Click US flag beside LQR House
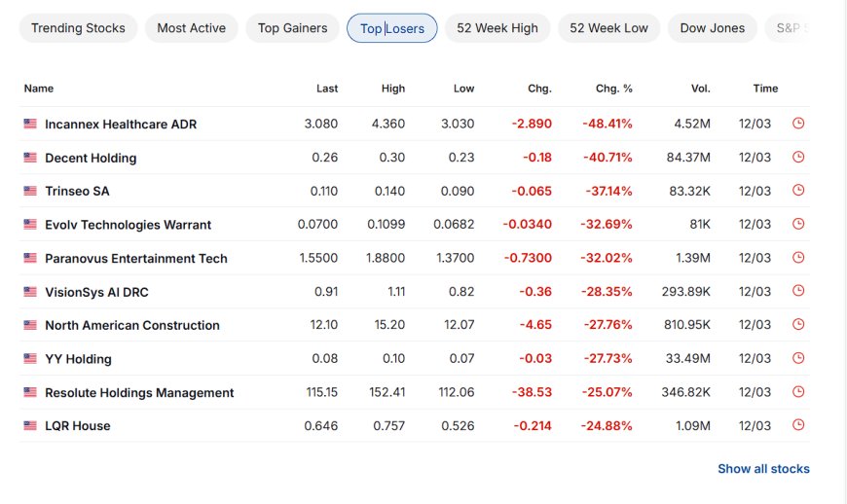Viewport: 847px width, 504px height. click(x=30, y=426)
